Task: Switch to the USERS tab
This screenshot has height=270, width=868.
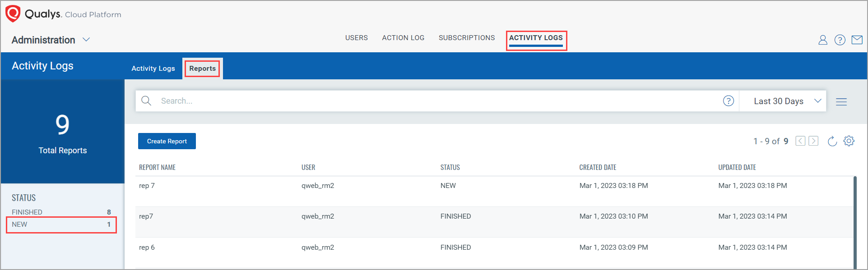Action: pyautogui.click(x=357, y=38)
